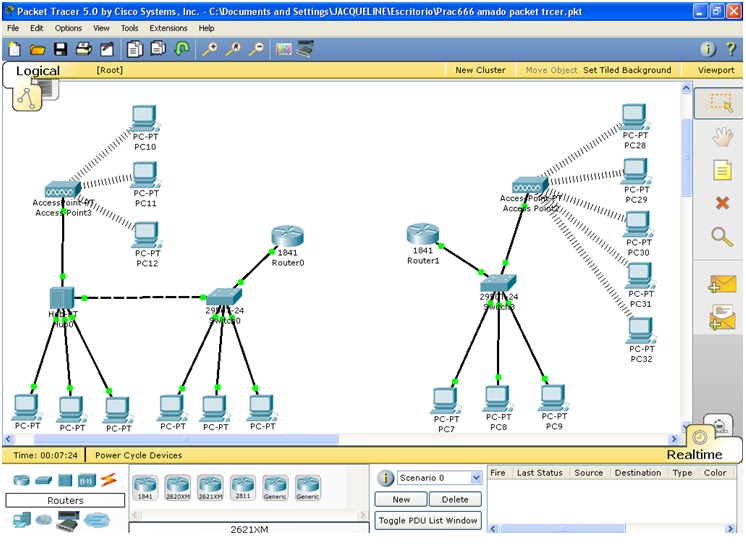Select the Switches device category icon

tap(44, 481)
